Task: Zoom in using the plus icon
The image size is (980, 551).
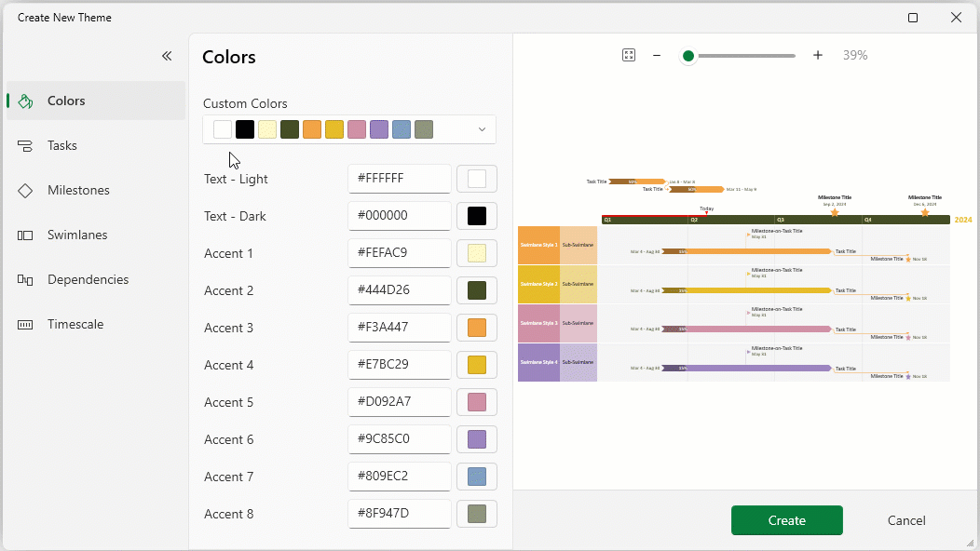Action: tap(817, 55)
